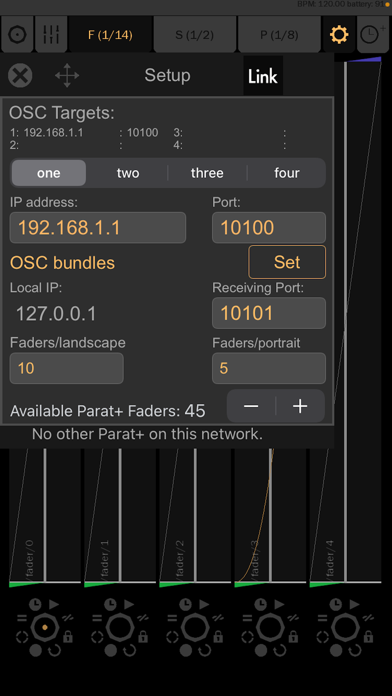392x696 pixels.
Task: Click the /fader/3 slider track
Action: point(270,515)
